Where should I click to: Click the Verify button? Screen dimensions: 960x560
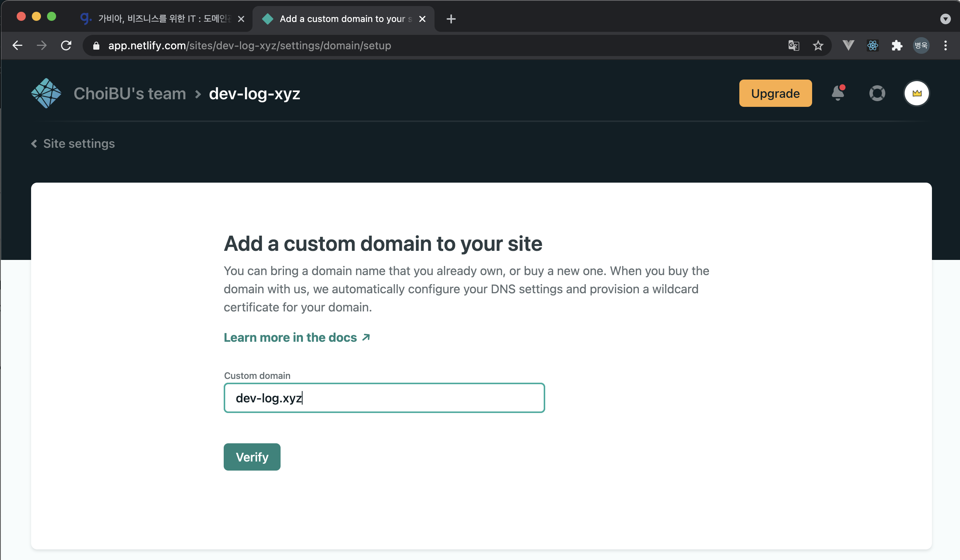coord(252,457)
